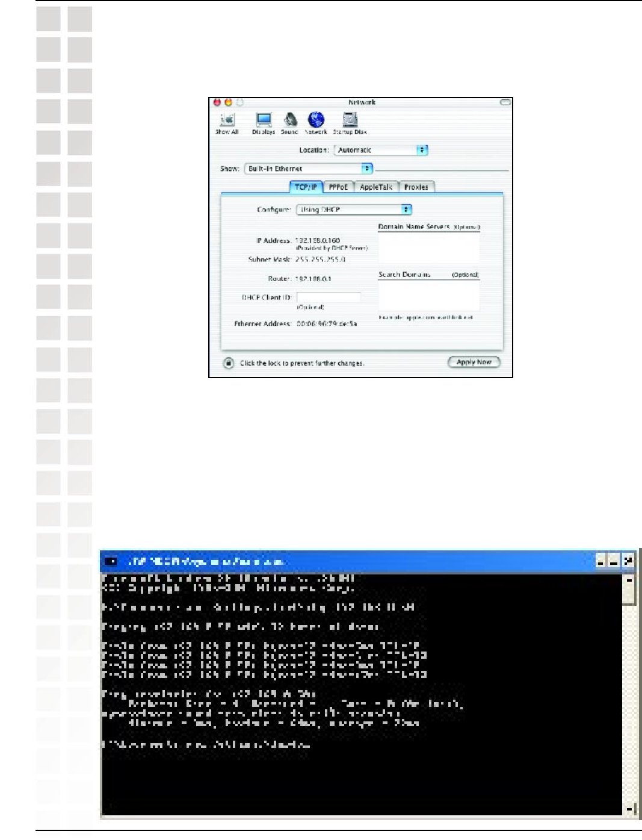The height and width of the screenshot is (840, 642).
Task: Select the Network globe icon
Action: (x=316, y=123)
